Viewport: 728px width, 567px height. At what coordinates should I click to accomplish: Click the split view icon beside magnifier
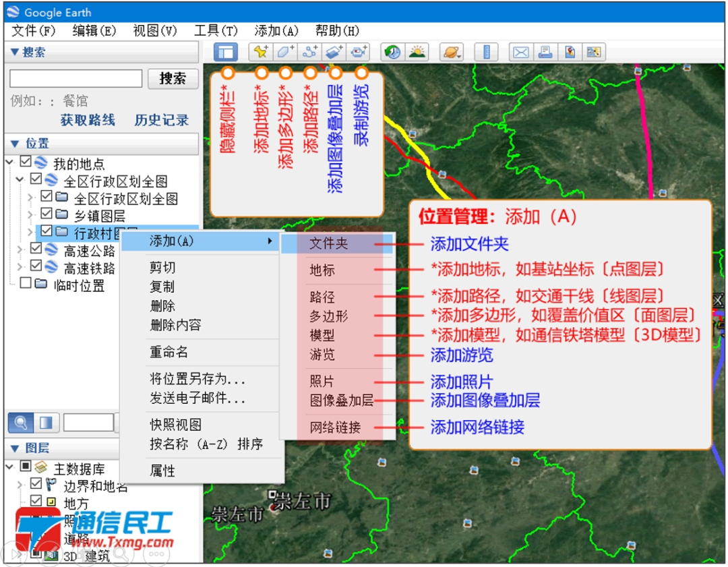(46, 423)
